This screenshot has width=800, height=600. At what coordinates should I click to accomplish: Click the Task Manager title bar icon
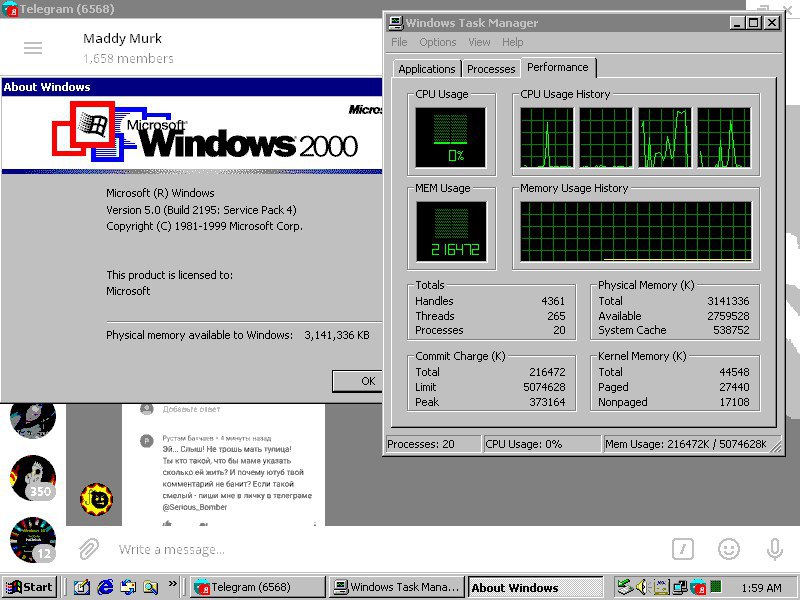coord(396,23)
